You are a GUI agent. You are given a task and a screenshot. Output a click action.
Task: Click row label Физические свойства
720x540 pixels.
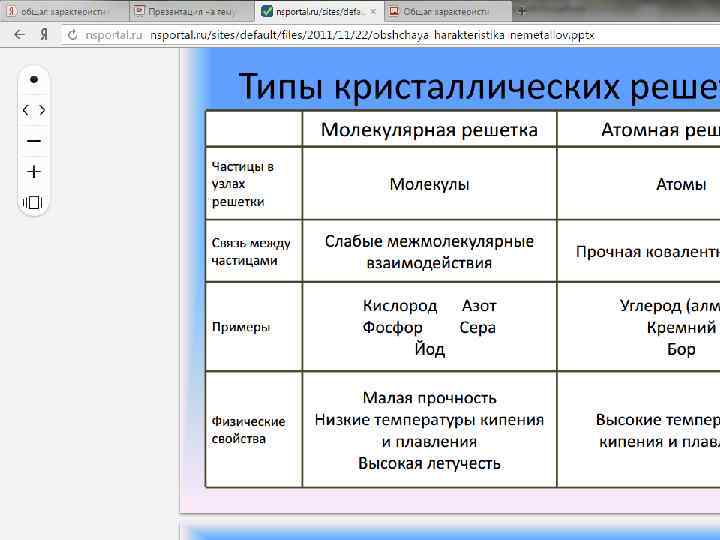[x=248, y=430]
